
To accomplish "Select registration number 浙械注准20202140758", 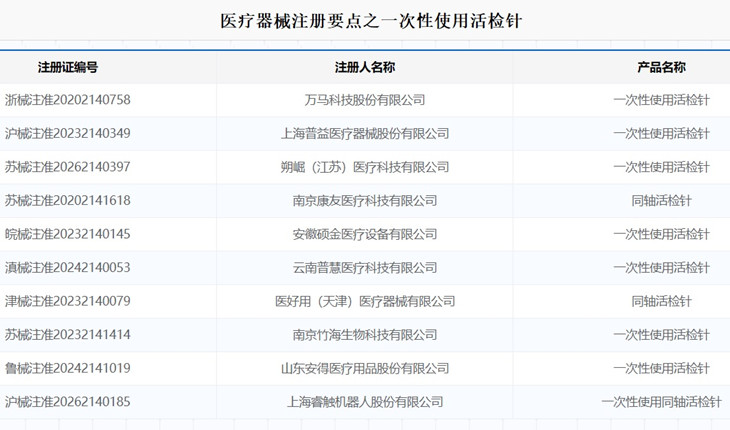I will [x=68, y=100].
